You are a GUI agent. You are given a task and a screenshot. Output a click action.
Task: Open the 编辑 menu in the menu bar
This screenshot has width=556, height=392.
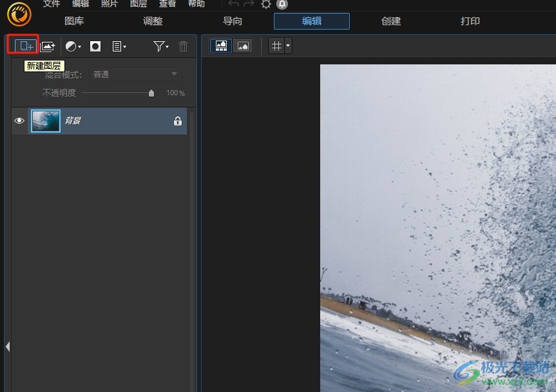pos(81,4)
